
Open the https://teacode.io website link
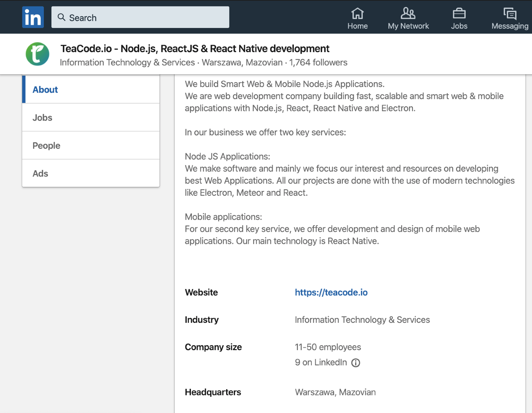click(x=331, y=292)
